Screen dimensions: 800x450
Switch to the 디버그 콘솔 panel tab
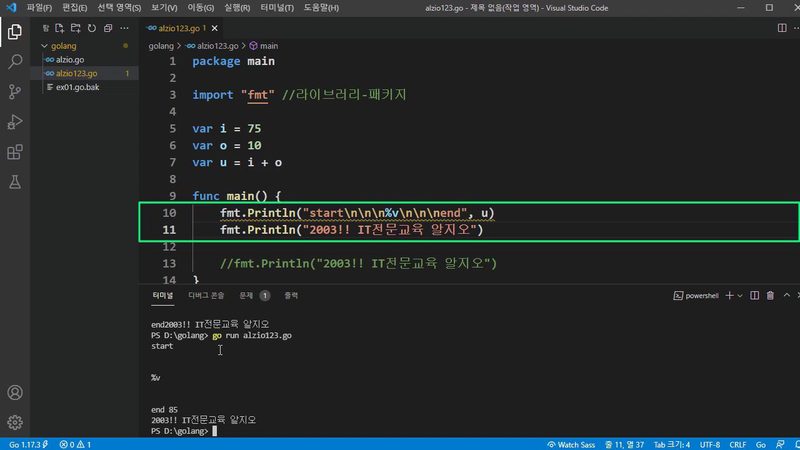(206, 295)
